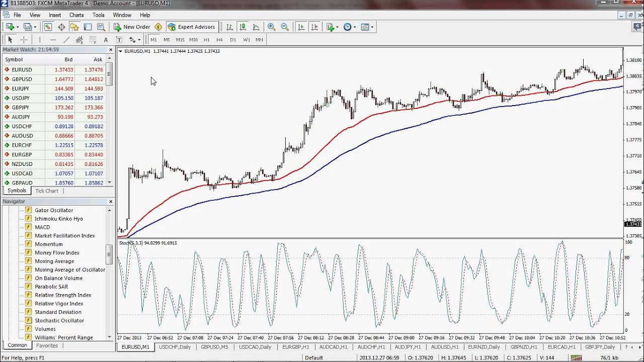Screen dimensions: 644x362
Task: Click the New Order button
Action: (132, 27)
